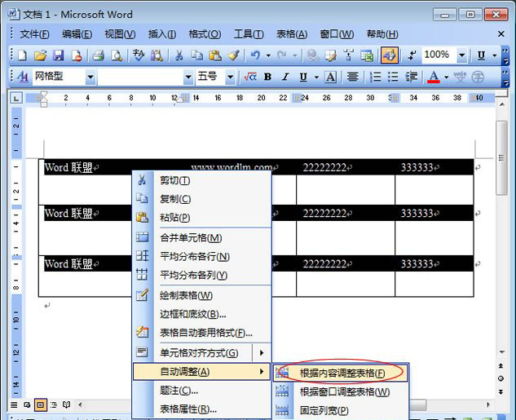The height and width of the screenshot is (420, 516).
Task: Switch to Normal view button at bottom left
Action: [14, 405]
